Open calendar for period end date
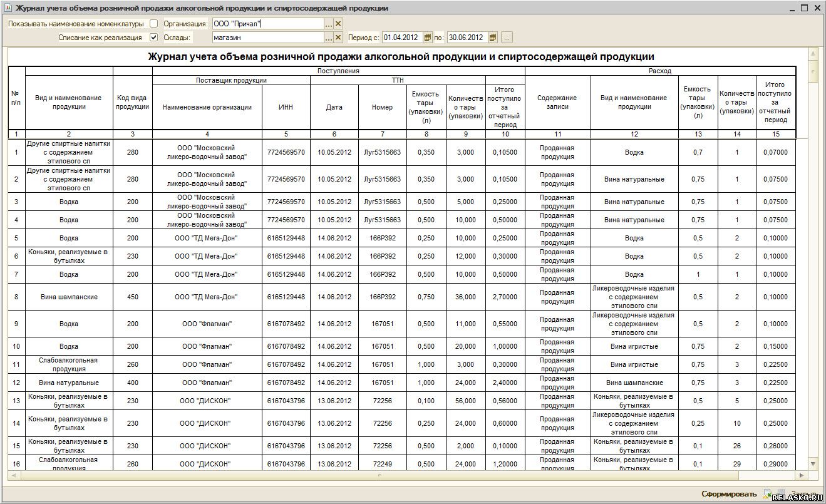826x504 pixels. pyautogui.click(x=493, y=38)
